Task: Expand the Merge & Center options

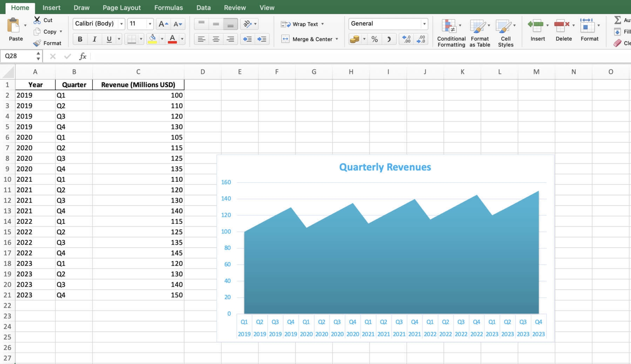Action: click(x=337, y=39)
